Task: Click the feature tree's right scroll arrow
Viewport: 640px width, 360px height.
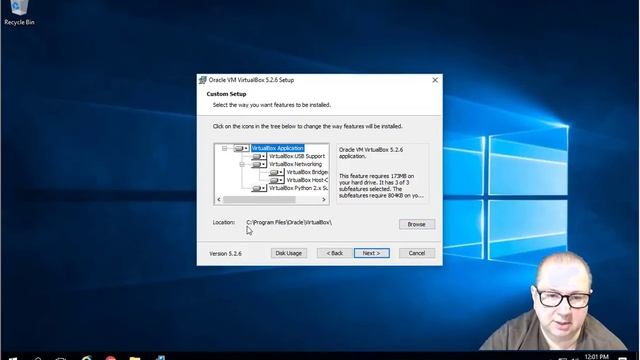Action: [324, 200]
